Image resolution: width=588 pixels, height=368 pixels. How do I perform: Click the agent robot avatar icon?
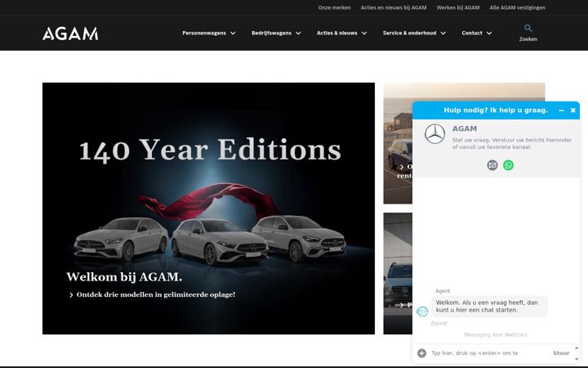tap(422, 312)
